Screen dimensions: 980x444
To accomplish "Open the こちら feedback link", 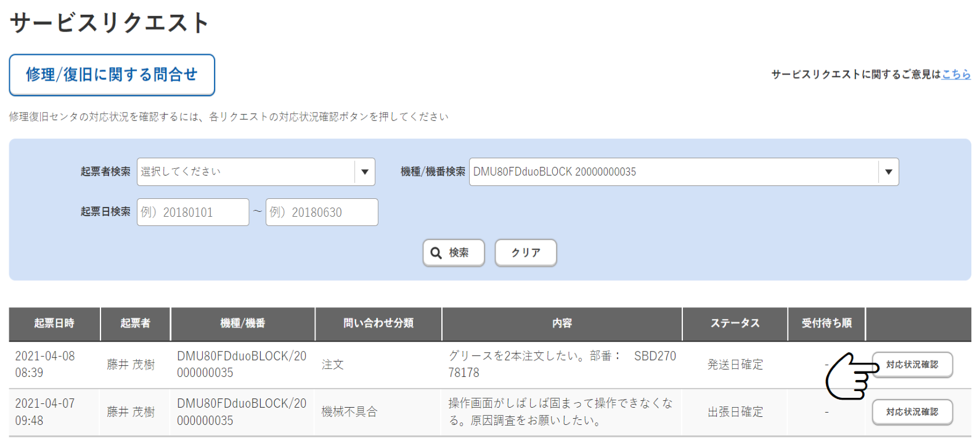I will click(x=956, y=75).
